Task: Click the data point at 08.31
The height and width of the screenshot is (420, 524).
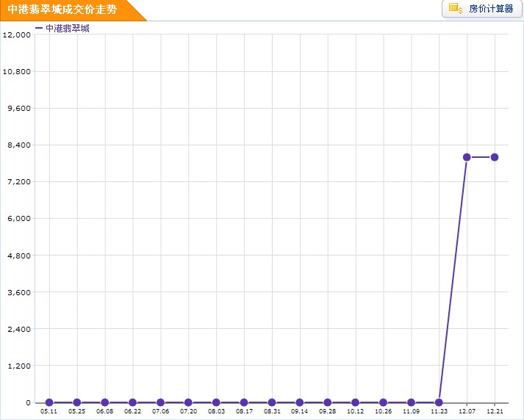Action: point(272,402)
